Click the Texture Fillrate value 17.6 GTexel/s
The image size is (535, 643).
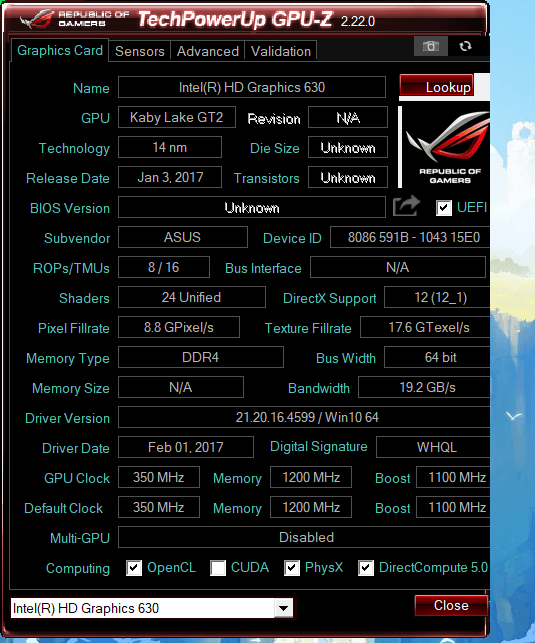point(425,327)
